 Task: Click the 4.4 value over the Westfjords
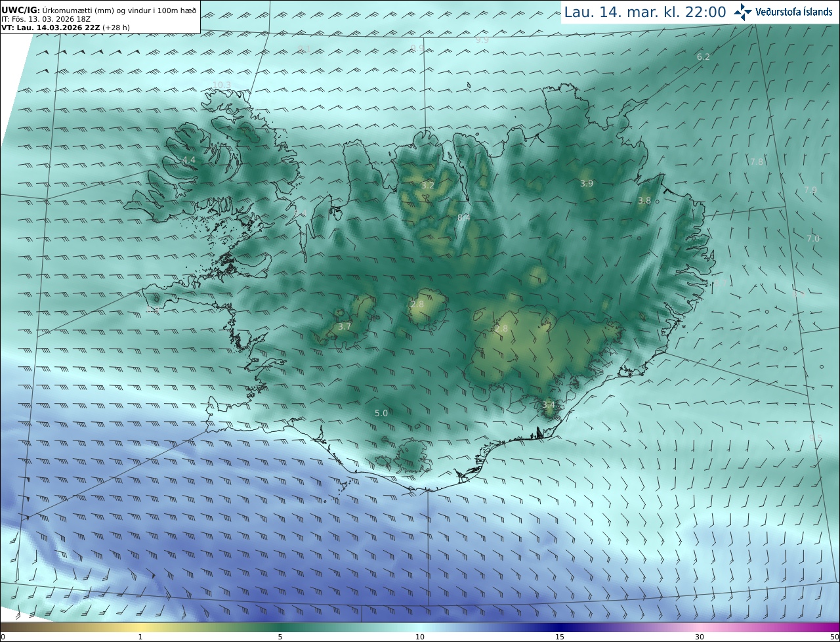[x=189, y=160]
